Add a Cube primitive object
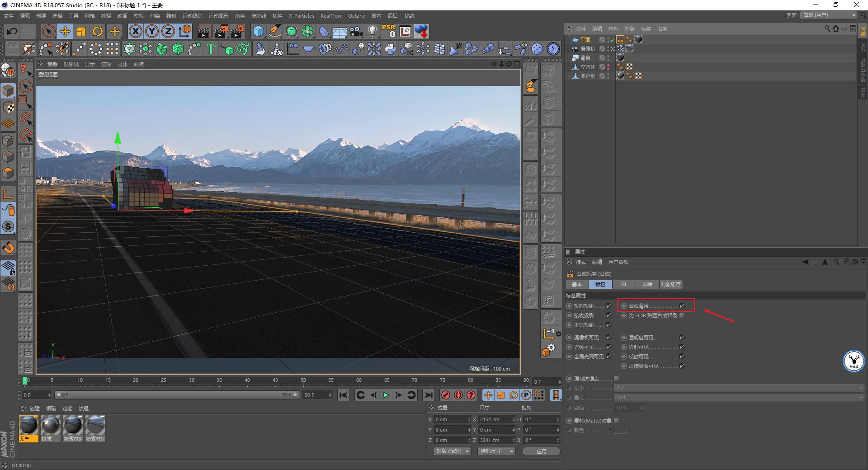 tap(258, 31)
